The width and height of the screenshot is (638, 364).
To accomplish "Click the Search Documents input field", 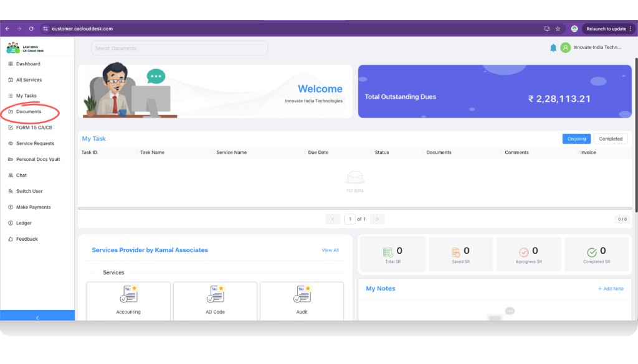I will pos(179,48).
